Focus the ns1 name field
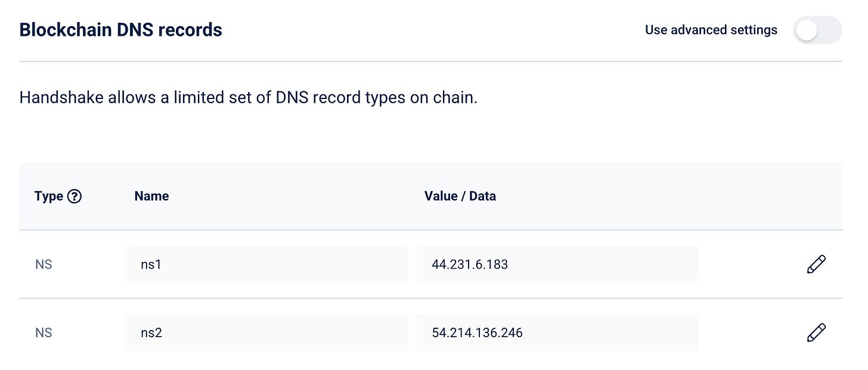Screen dimensions: 868x370 [266, 264]
